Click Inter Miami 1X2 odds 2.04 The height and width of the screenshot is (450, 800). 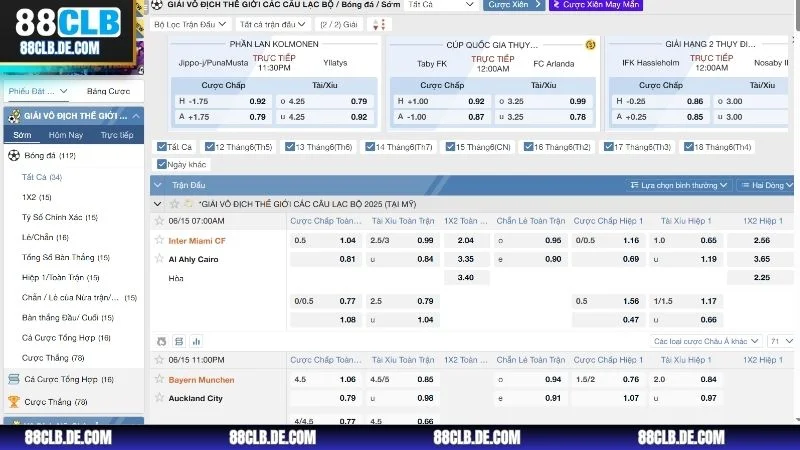click(x=466, y=240)
